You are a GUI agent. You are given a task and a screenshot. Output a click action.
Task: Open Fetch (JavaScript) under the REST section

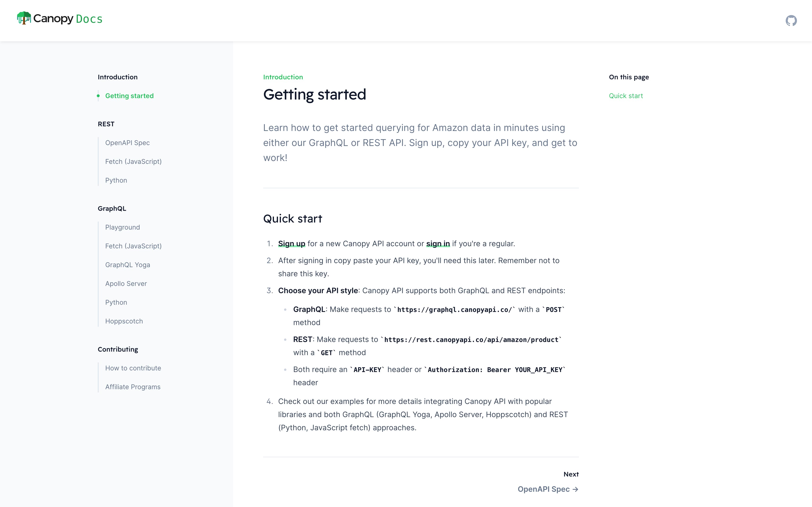[x=133, y=162]
